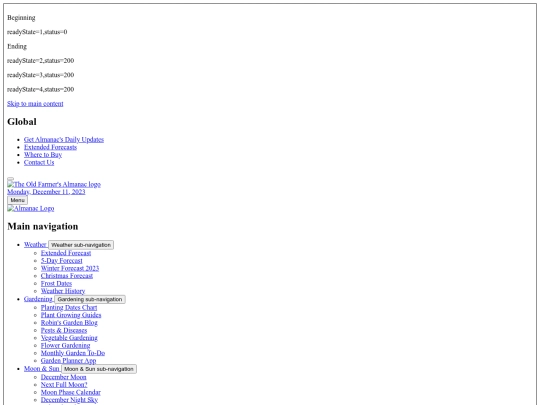Expand the Weather sub-navigation button

[x=81, y=245]
